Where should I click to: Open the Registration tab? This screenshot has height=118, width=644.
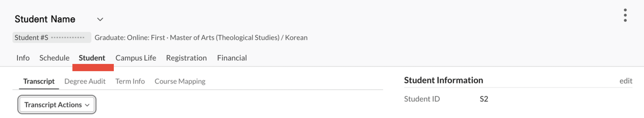pos(186,58)
